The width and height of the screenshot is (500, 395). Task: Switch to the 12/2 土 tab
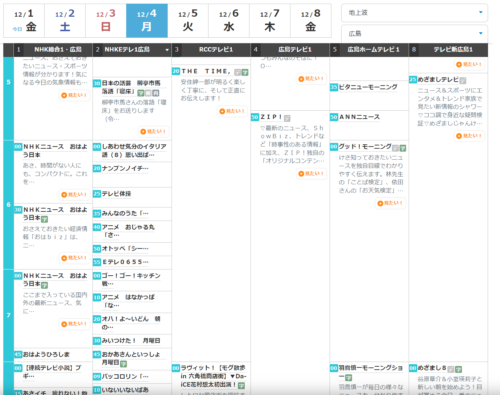tap(65, 21)
